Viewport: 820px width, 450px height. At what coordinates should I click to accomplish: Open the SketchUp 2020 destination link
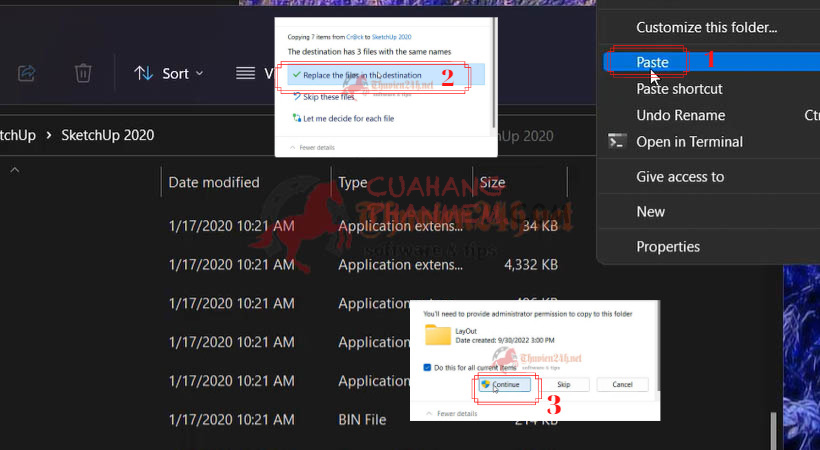tap(391, 37)
